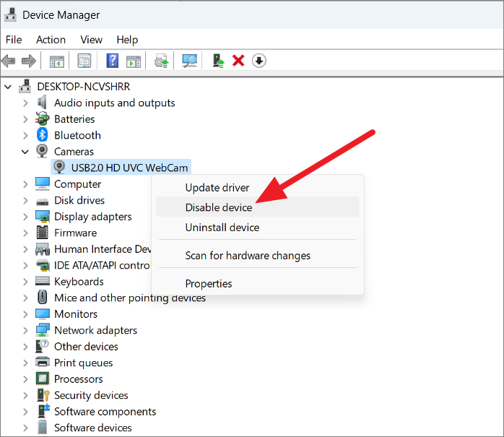Choose Disable device from context menu
This screenshot has width=504, height=437.
258,207
